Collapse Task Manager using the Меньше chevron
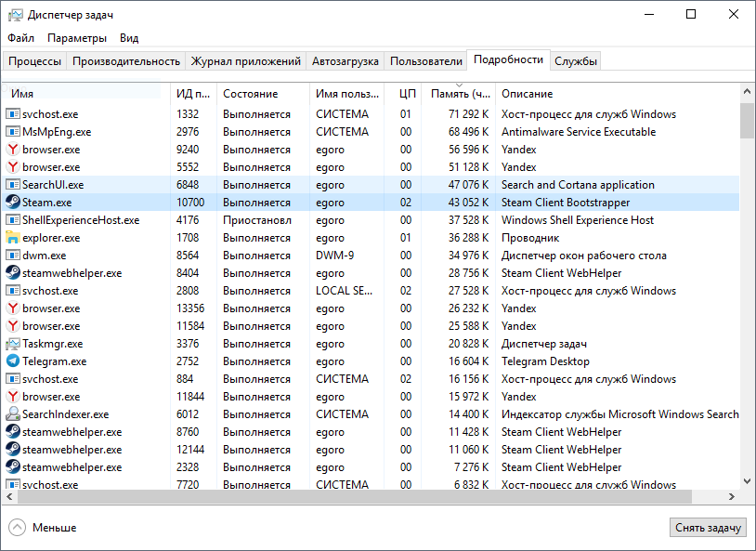 pyautogui.click(x=18, y=528)
